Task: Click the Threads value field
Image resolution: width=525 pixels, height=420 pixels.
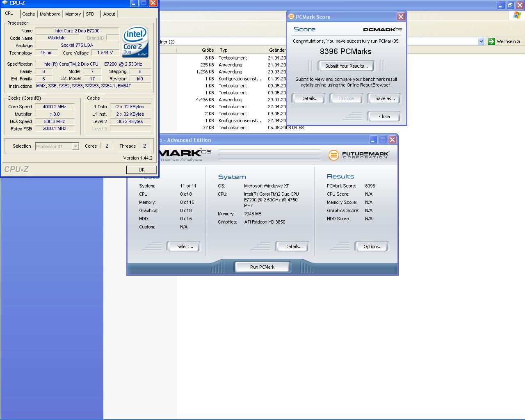Action: 144,146
